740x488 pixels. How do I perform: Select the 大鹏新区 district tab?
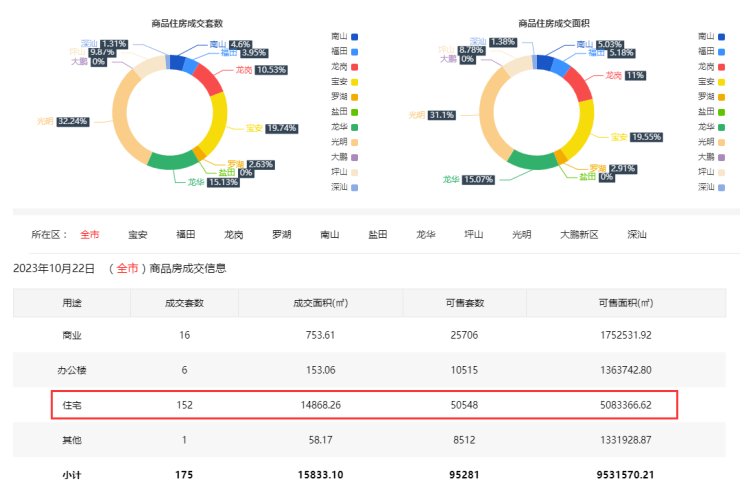point(578,234)
